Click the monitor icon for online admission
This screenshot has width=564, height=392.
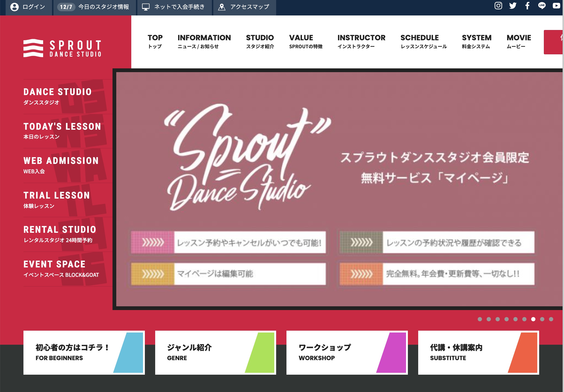coord(146,7)
